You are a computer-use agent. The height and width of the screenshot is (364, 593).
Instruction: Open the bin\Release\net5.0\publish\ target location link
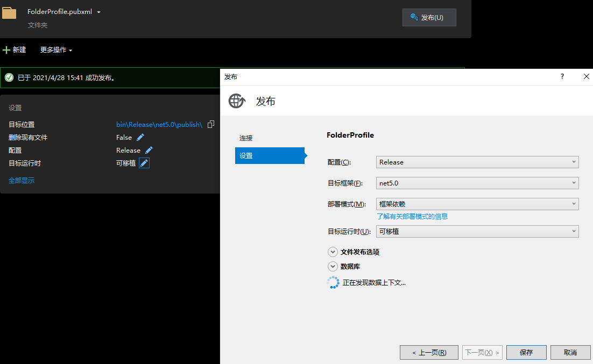pyautogui.click(x=159, y=124)
